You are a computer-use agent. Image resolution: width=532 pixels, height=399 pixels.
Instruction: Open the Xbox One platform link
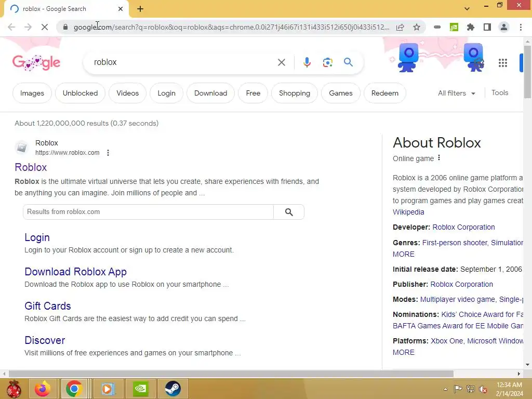[x=446, y=341]
